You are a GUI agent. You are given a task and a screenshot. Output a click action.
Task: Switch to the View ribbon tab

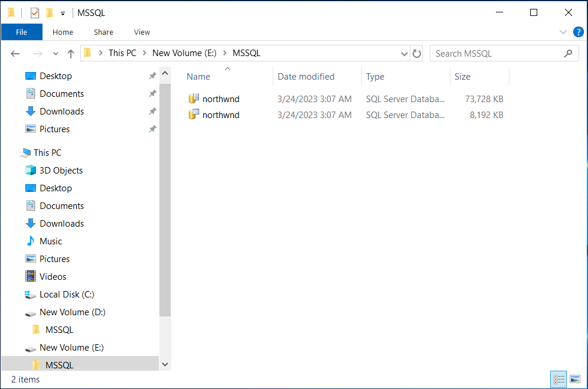(x=142, y=32)
